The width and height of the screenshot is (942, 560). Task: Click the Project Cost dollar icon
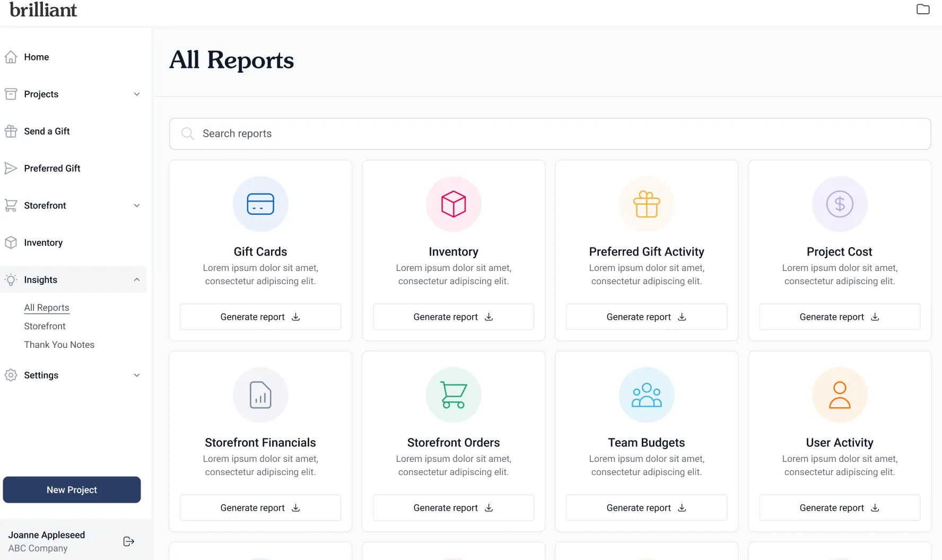tap(840, 204)
